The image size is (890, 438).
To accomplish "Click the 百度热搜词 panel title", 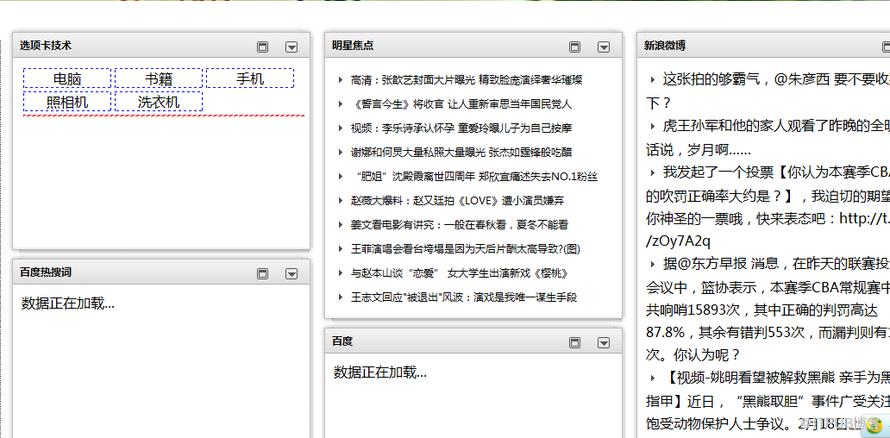I will pos(45,272).
